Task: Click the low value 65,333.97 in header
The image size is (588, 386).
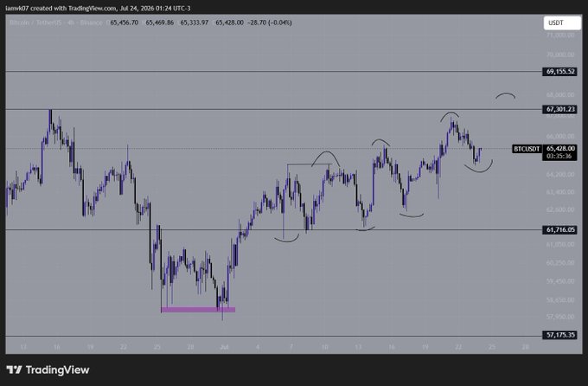Action: pyautogui.click(x=195, y=23)
